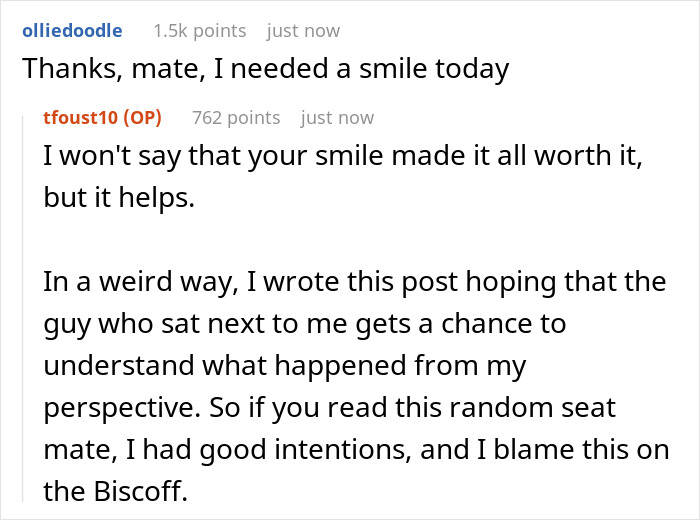Image resolution: width=700 pixels, height=520 pixels.
Task: Click the line starting 'In a weird way'
Action: (x=355, y=282)
